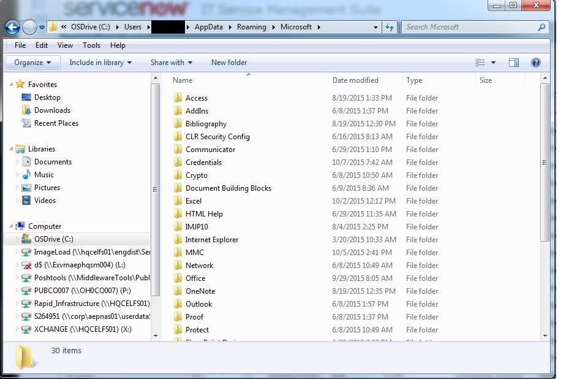Open the Tools menu
This screenshot has width=588, height=379.
click(x=92, y=45)
